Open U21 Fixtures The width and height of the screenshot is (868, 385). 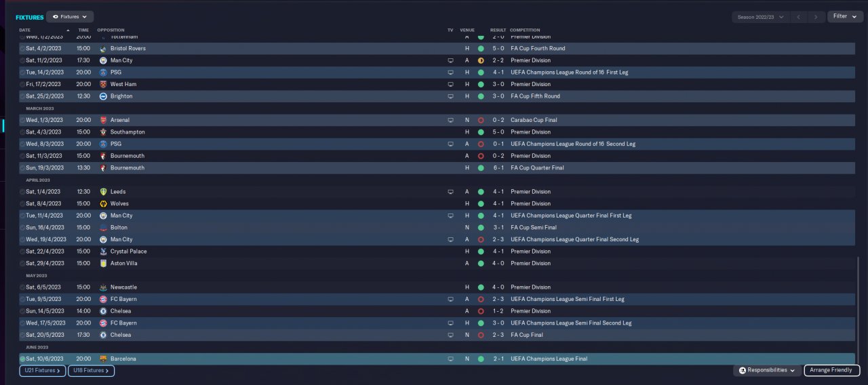[43, 371]
